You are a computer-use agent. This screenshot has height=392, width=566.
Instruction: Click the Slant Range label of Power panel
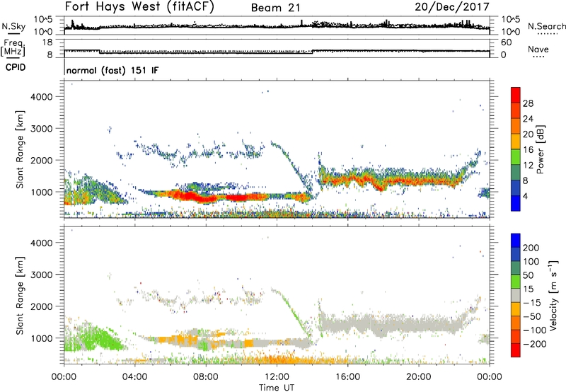(x=20, y=149)
